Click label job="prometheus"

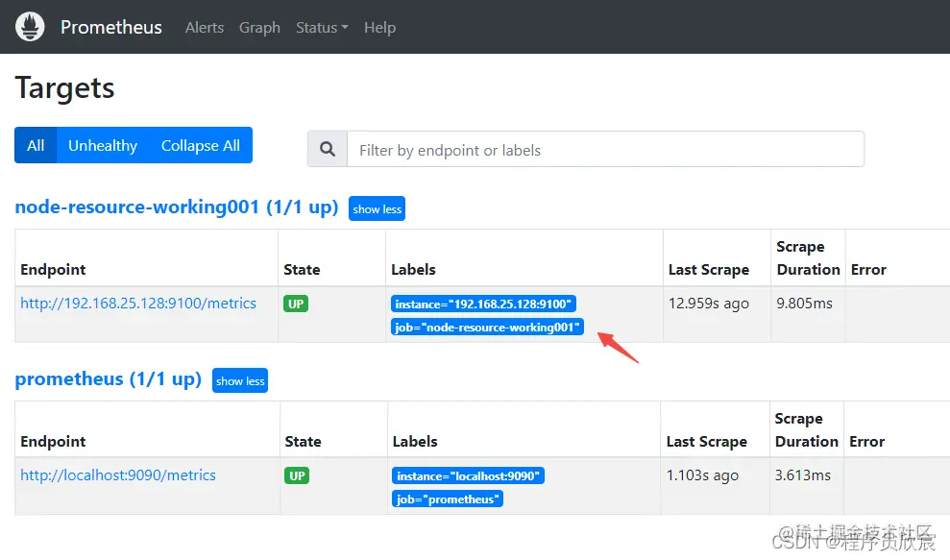click(x=447, y=499)
